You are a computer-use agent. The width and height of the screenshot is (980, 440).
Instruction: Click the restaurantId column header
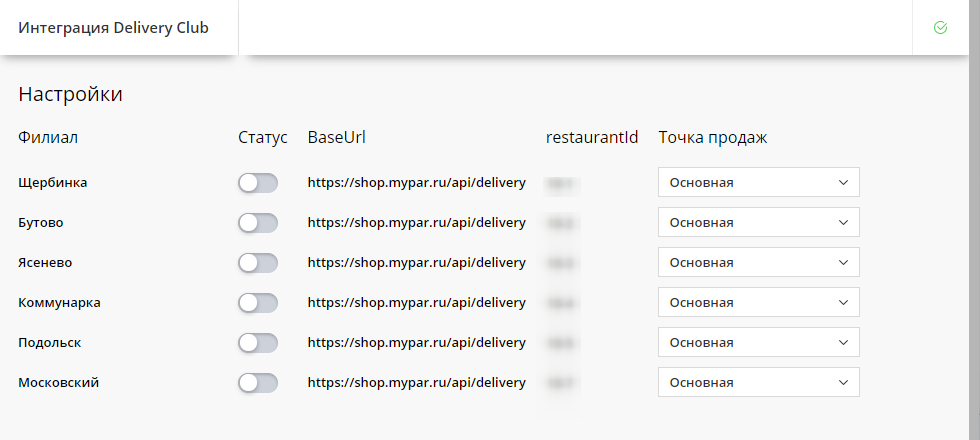pyautogui.click(x=592, y=138)
